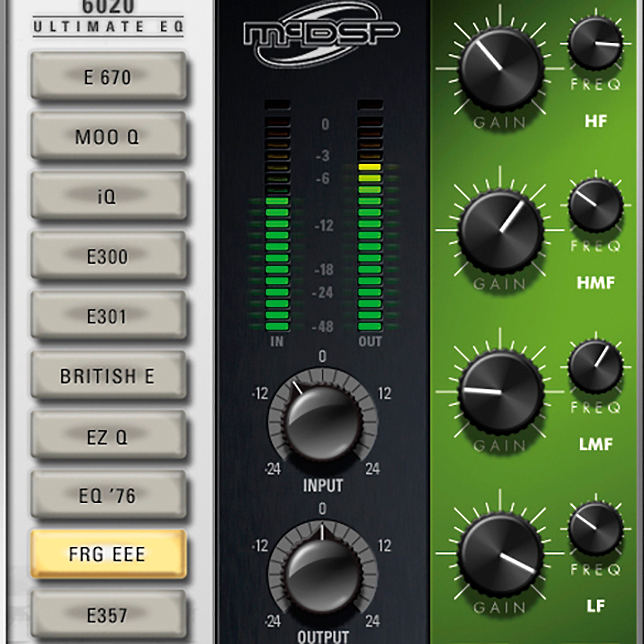The width and height of the screenshot is (644, 644).
Task: Select the MOO Q EQ model
Action: click(x=108, y=136)
